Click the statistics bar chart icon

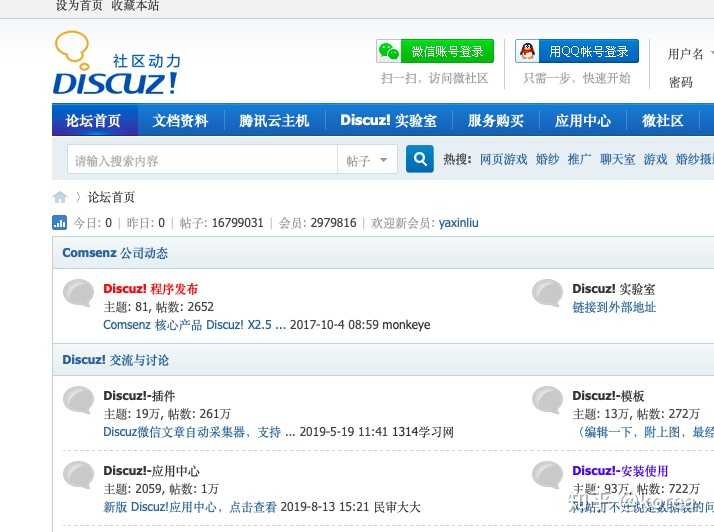point(60,223)
